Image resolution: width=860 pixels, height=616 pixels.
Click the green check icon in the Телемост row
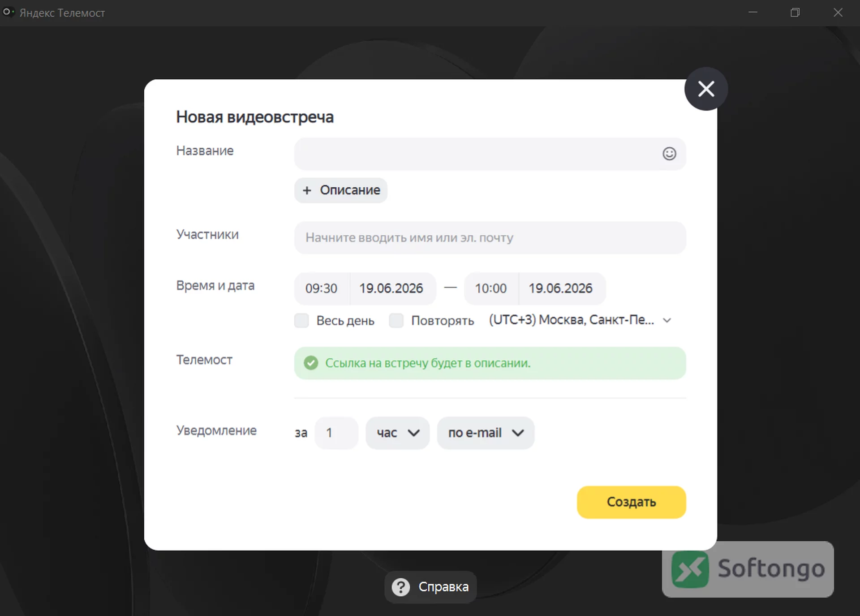point(311,363)
